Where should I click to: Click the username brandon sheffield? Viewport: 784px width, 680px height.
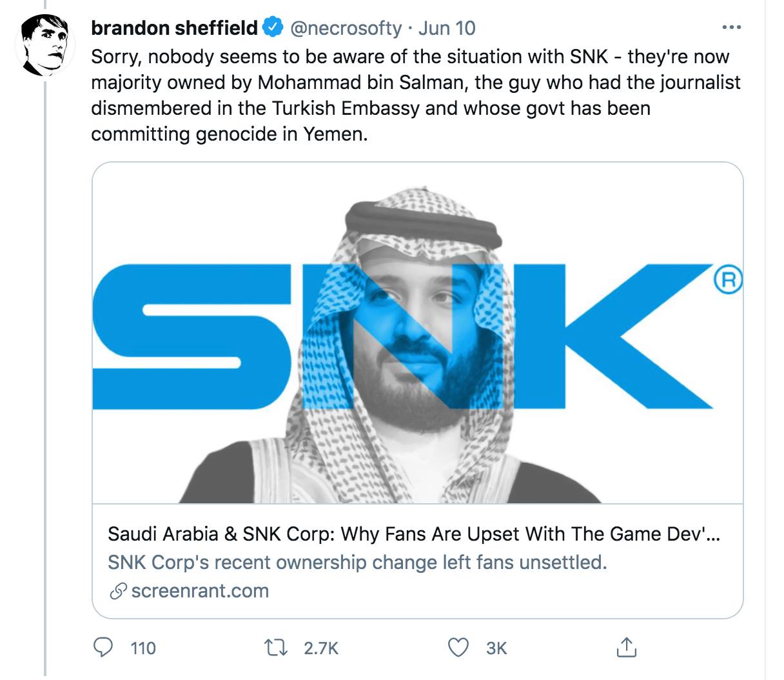point(174,27)
